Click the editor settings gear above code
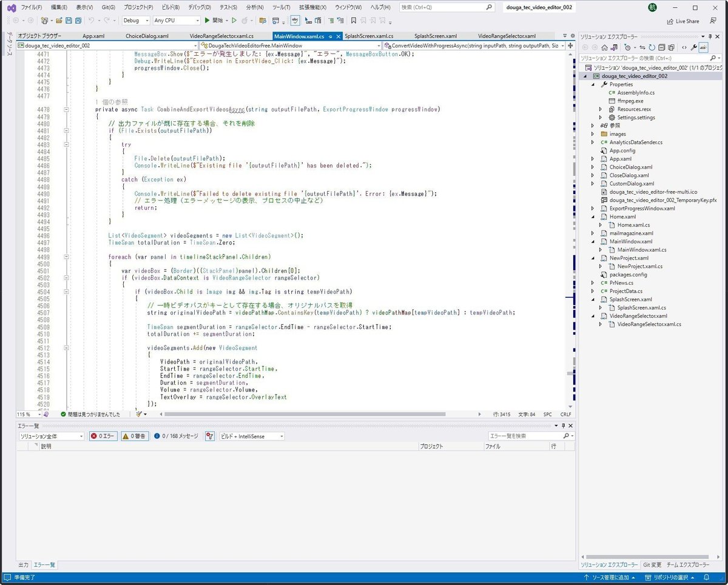The image size is (728, 585). coord(573,36)
